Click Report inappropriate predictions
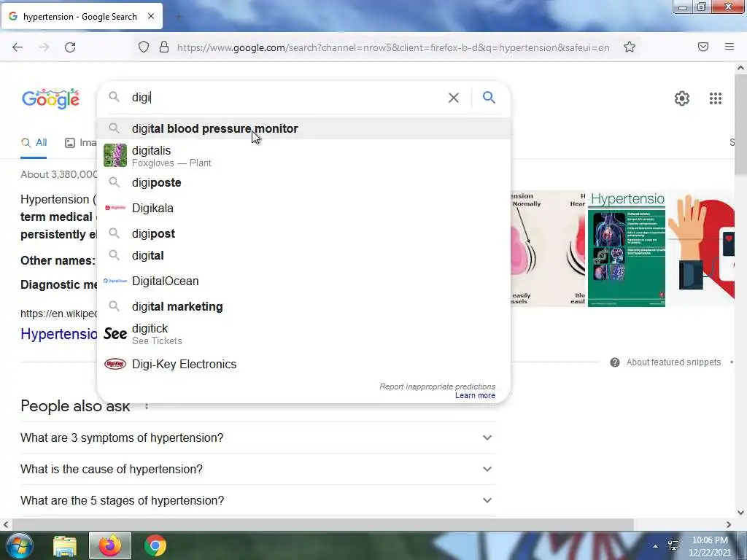 coord(438,386)
